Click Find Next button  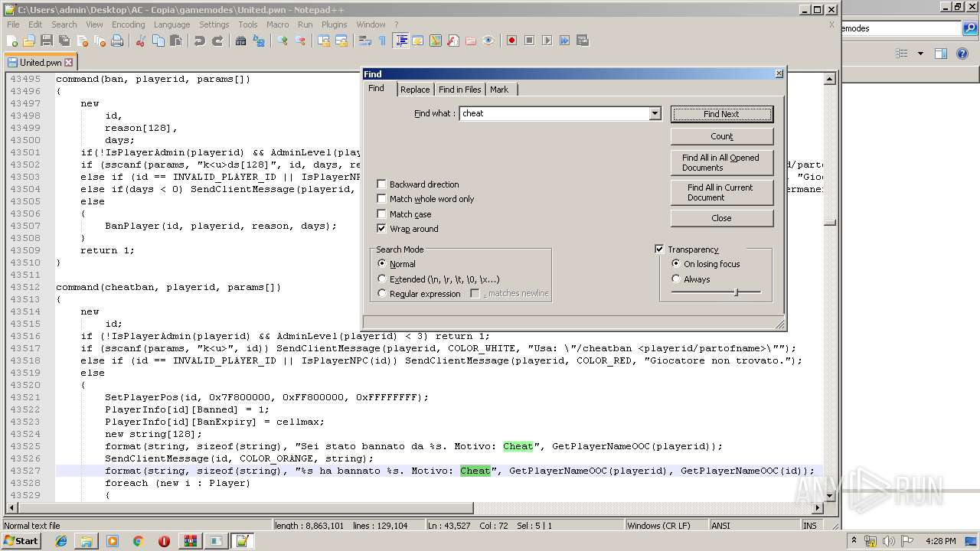point(722,114)
